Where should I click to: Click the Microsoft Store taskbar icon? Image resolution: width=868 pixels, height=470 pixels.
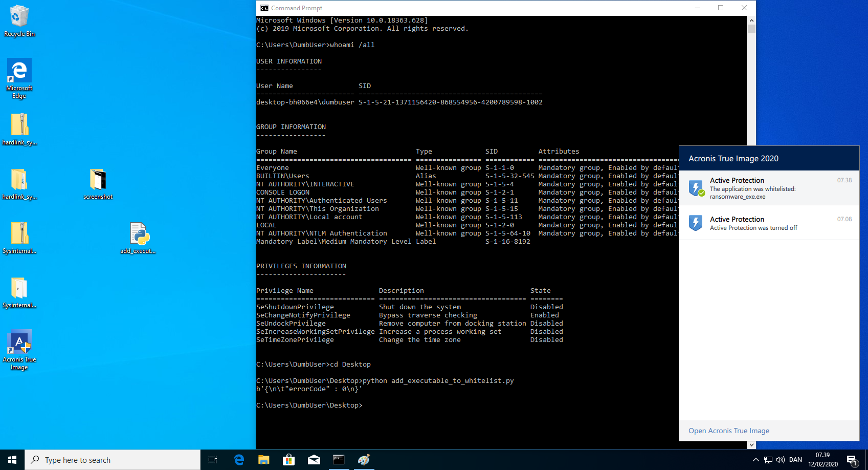[x=288, y=460]
